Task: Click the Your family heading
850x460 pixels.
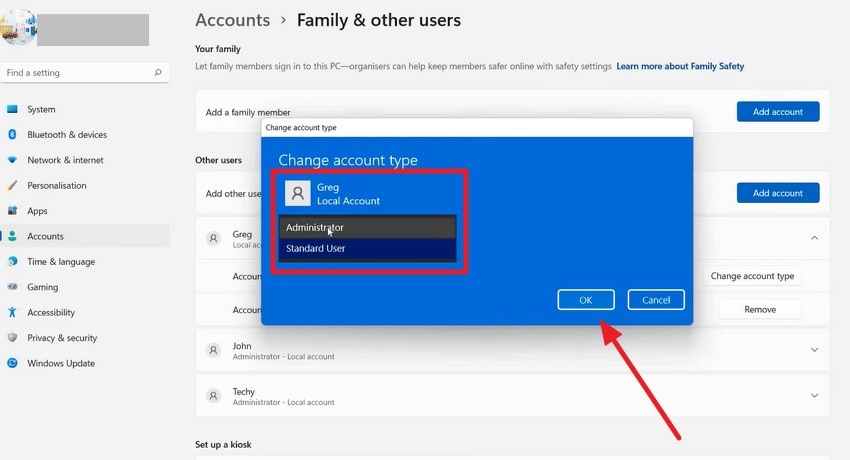Action: click(218, 49)
